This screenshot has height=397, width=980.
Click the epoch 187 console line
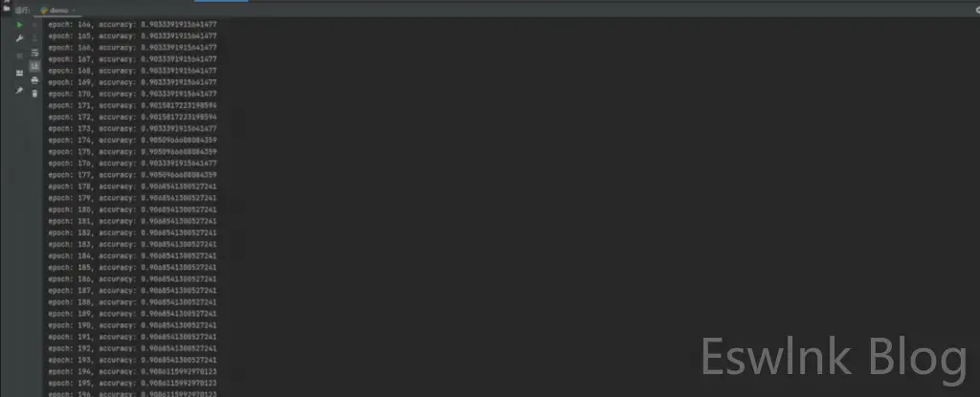(132, 290)
